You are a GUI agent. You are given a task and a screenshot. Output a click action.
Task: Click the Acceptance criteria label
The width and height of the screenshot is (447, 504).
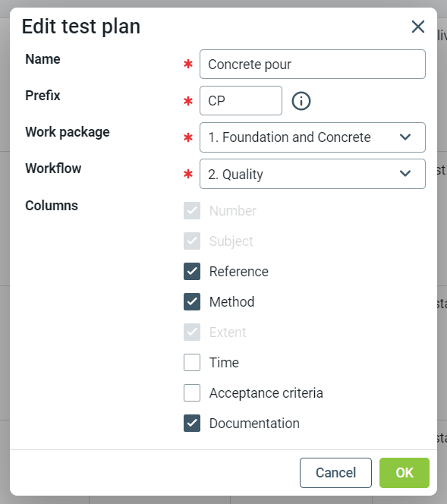coord(266,393)
